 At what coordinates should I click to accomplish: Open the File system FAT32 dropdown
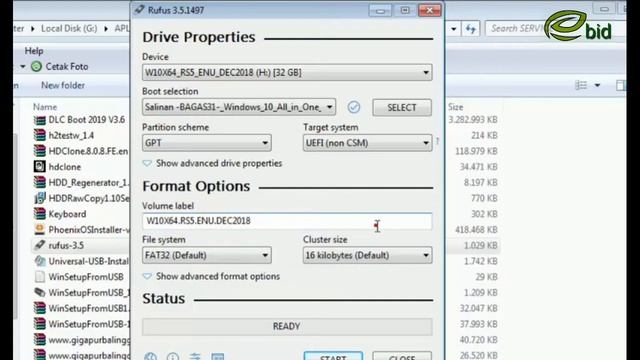pos(207,255)
